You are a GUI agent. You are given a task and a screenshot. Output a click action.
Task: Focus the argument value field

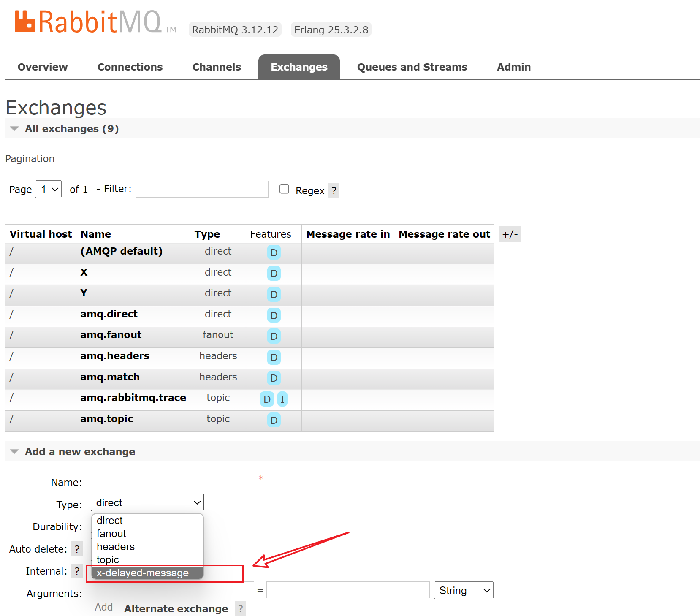coord(348,590)
